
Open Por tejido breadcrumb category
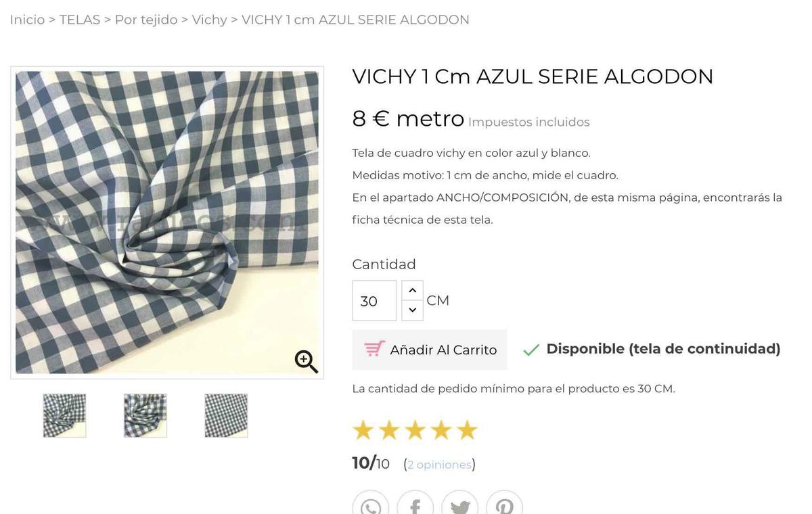click(146, 20)
